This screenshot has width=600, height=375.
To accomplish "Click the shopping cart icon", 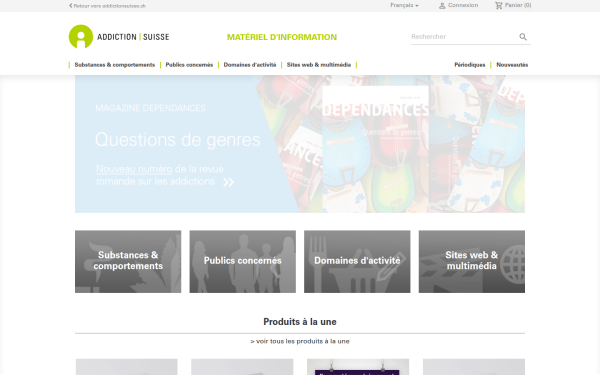I will (499, 5).
